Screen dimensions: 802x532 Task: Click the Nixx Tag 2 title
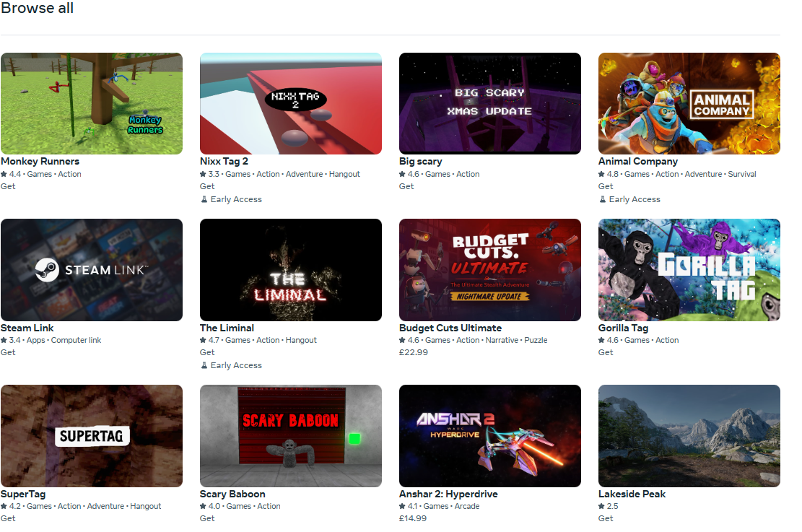click(224, 161)
